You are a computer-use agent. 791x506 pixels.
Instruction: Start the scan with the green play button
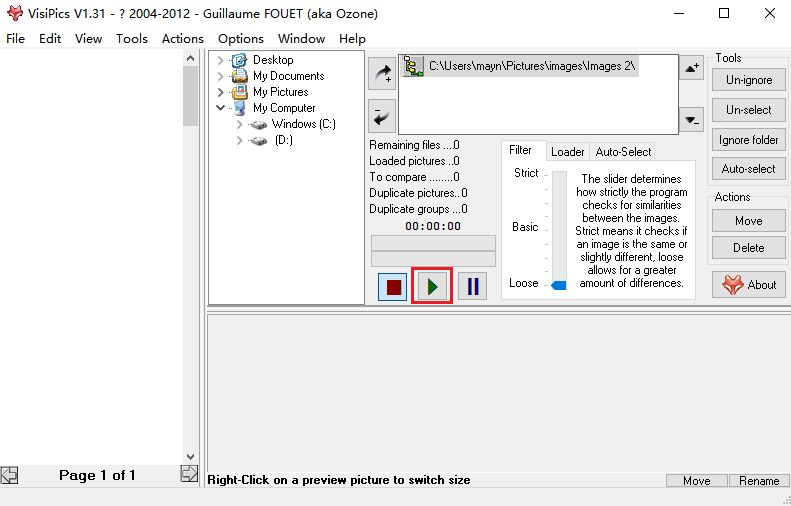tap(432, 287)
